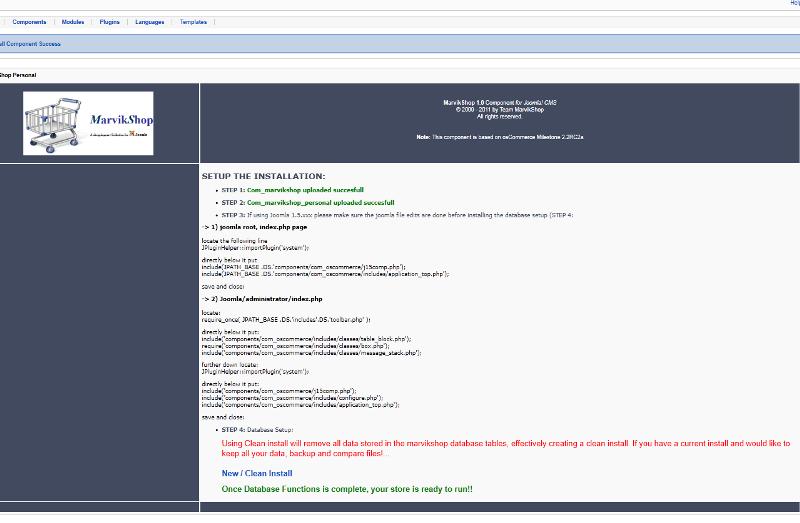Click the Joomla/administrator/index.php heading
The image size is (800, 523).
(x=262, y=299)
